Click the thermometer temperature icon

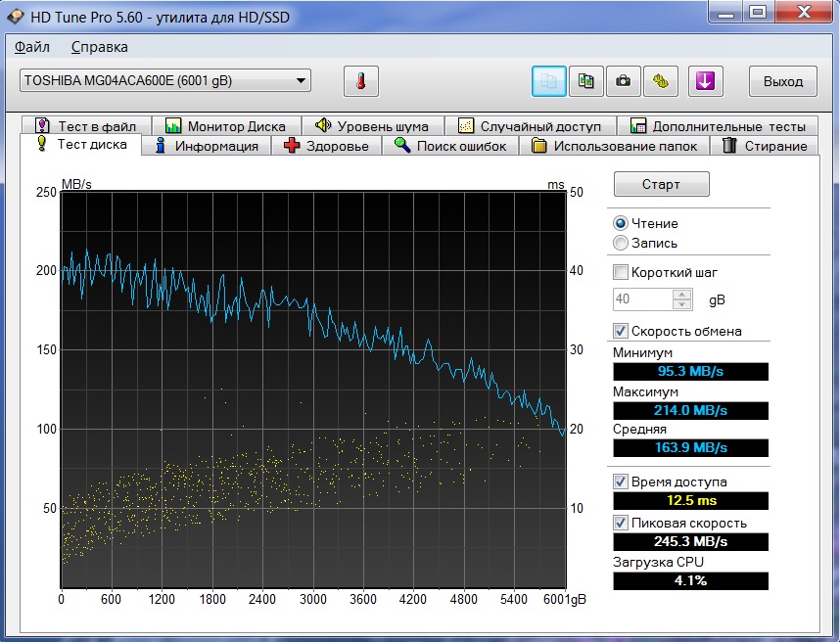(360, 81)
